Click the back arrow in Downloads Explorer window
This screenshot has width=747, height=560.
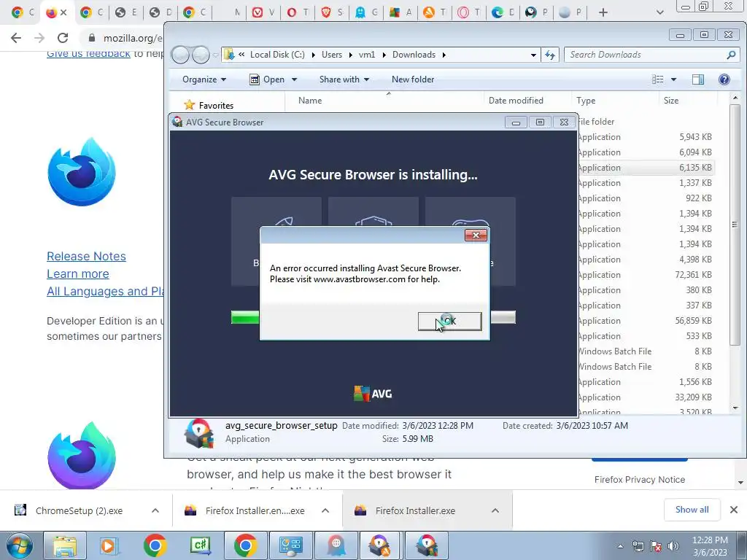[x=180, y=55]
